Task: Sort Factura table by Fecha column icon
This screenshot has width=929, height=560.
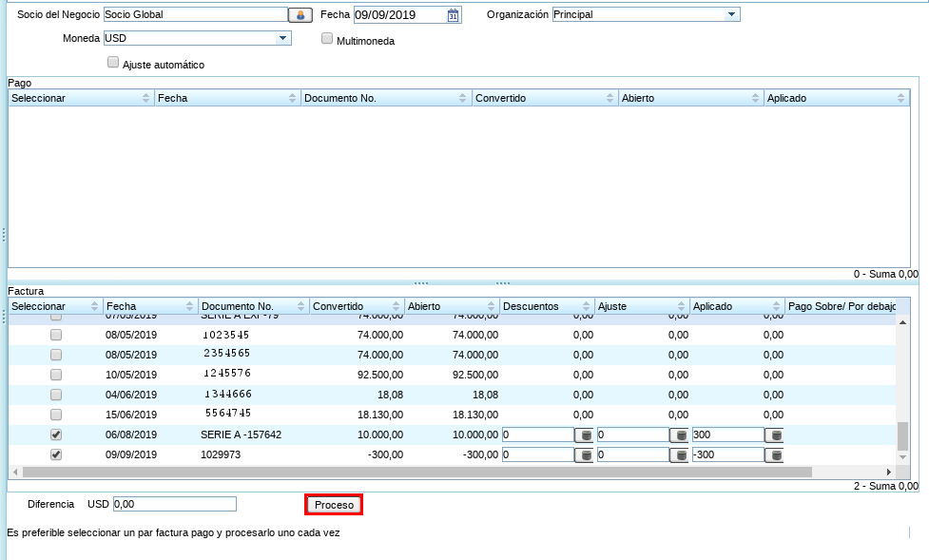Action: (x=187, y=306)
